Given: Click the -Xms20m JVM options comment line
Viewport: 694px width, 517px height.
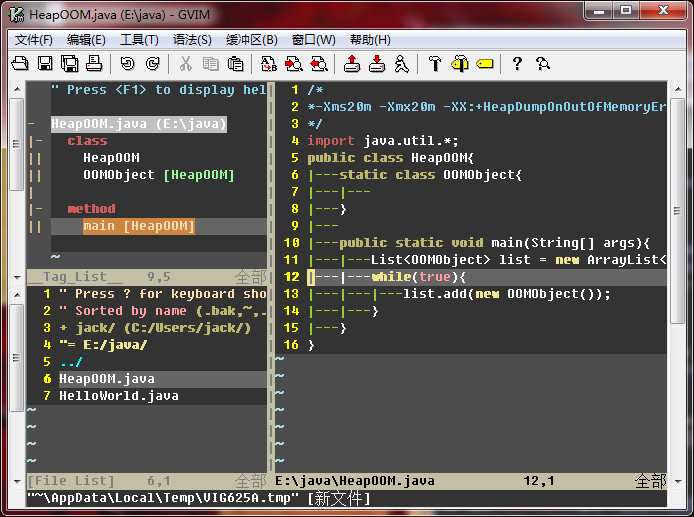Looking at the screenshot, I should point(487,107).
